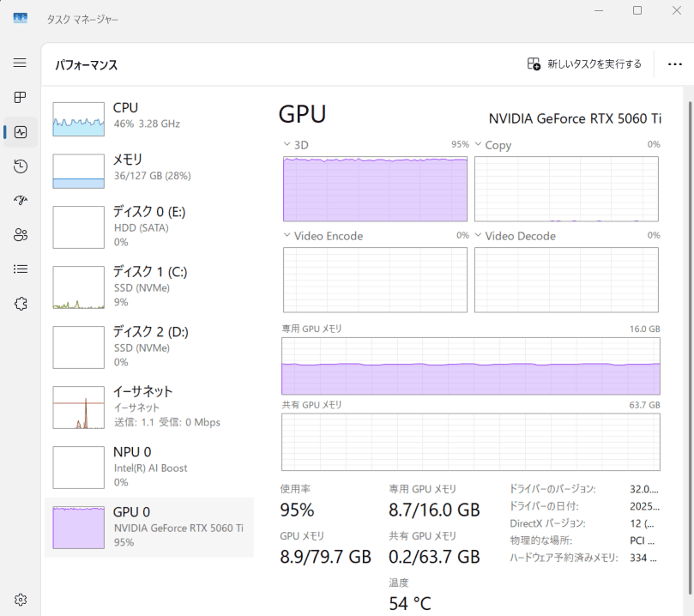
Task: Click 新しいタスクを実行する button
Action: [583, 63]
